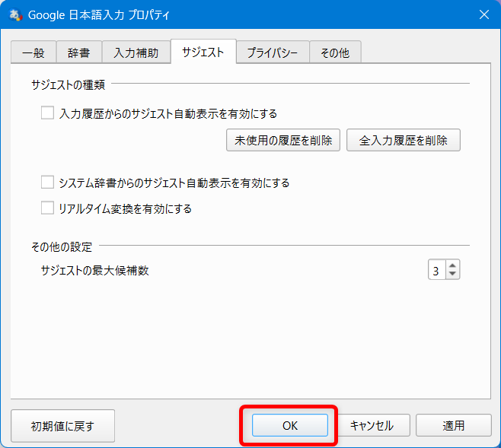The height and width of the screenshot is (448, 501).
Task: Click the サジェストの最大候補数 label
Action: coord(94,271)
